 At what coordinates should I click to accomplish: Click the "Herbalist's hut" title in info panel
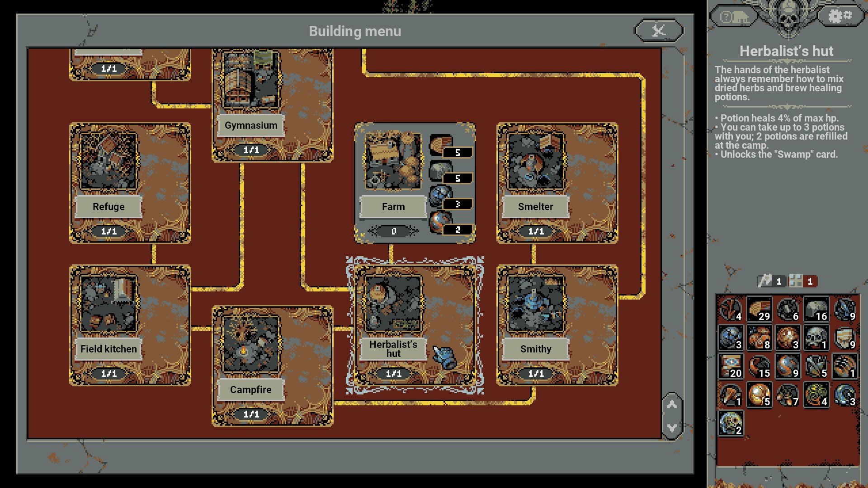(x=786, y=51)
